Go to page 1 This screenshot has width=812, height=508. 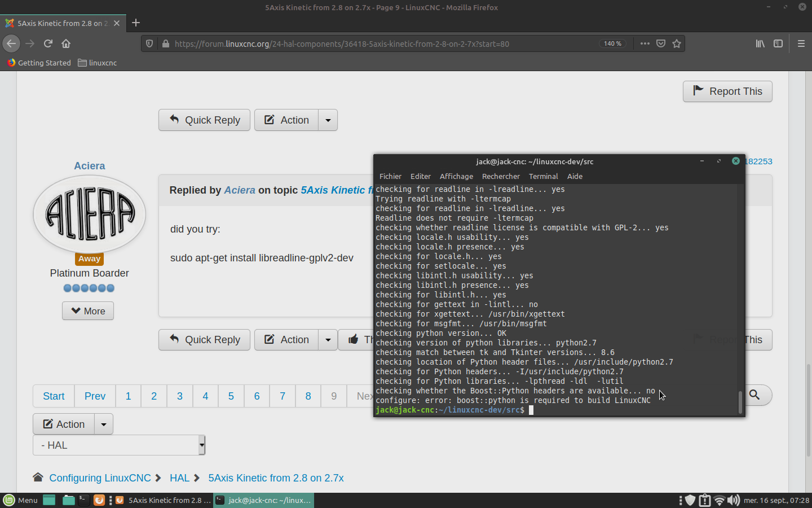tap(128, 396)
